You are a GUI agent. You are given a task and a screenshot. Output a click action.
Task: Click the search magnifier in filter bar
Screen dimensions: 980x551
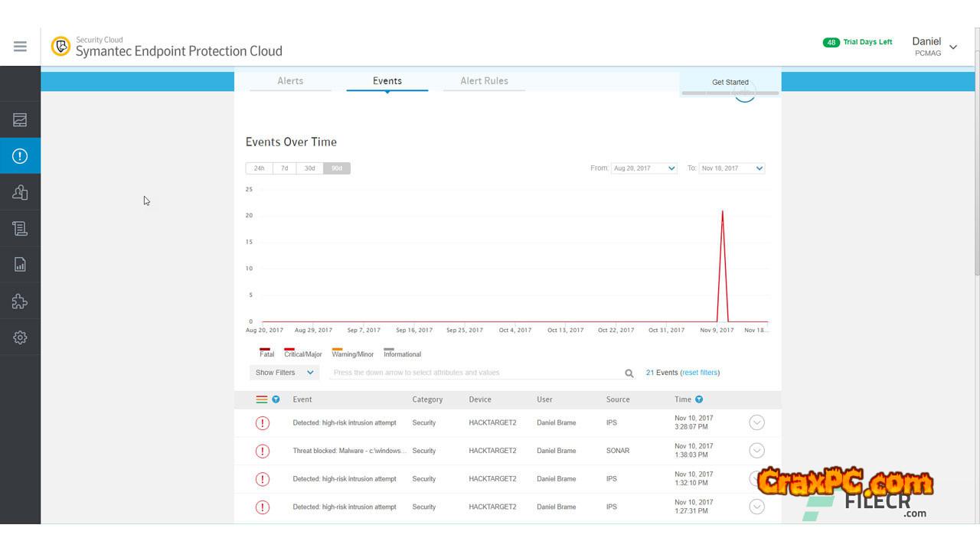pyautogui.click(x=629, y=373)
